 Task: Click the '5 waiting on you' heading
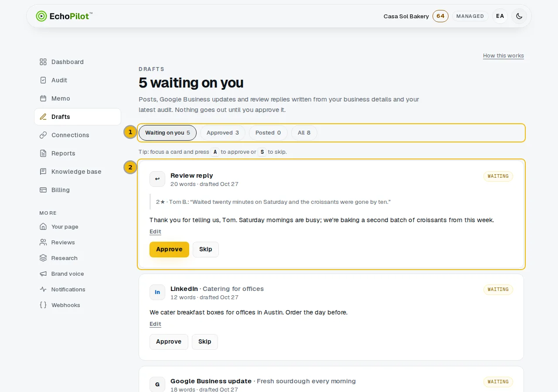[x=191, y=83]
